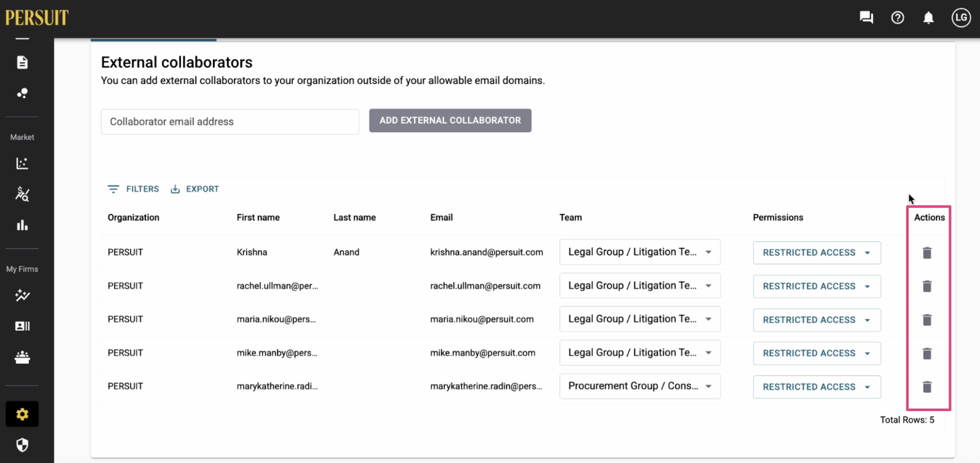Focus the Collaborator email address field

[230, 121]
